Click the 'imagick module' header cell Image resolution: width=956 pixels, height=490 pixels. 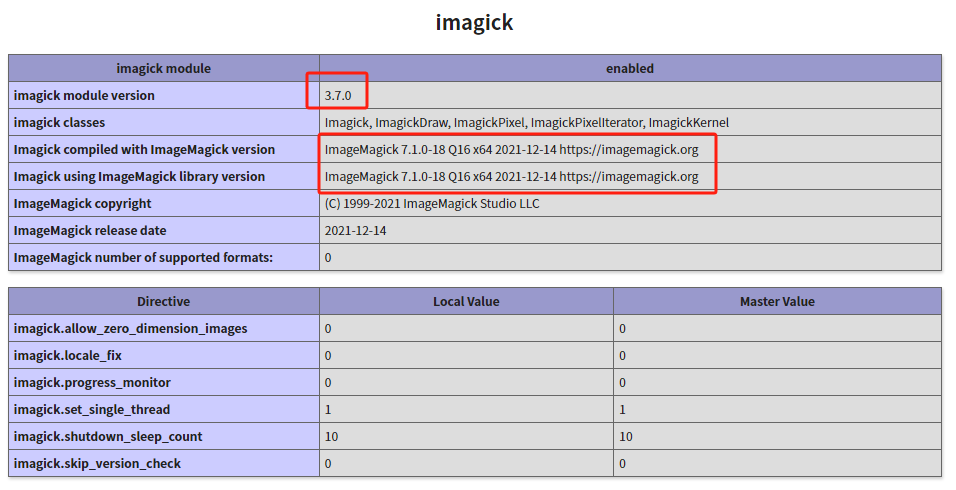164,69
